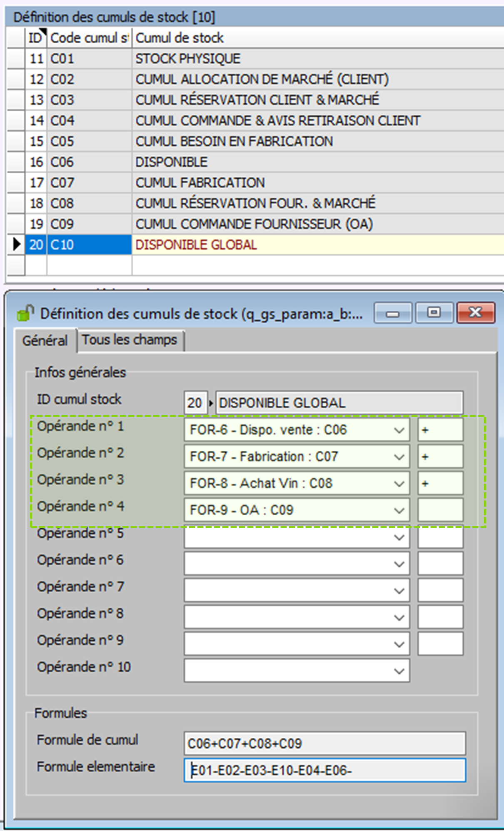Image resolution: width=504 pixels, height=831 pixels.
Task: Open the Opérande n° 10 dropdown
Action: pyautogui.click(x=399, y=671)
